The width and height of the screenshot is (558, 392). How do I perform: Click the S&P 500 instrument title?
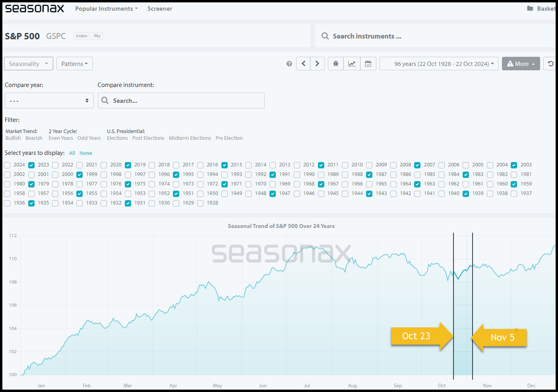pyautogui.click(x=22, y=36)
